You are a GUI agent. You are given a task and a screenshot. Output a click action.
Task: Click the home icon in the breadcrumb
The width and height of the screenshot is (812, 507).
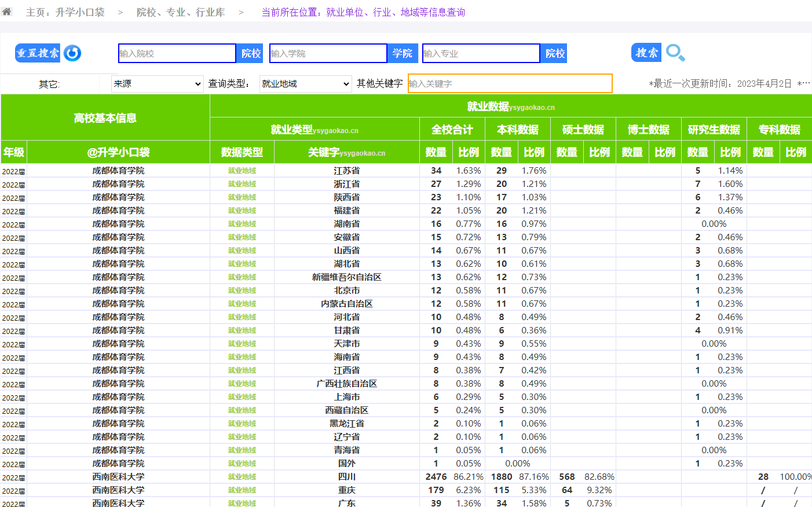(7, 12)
